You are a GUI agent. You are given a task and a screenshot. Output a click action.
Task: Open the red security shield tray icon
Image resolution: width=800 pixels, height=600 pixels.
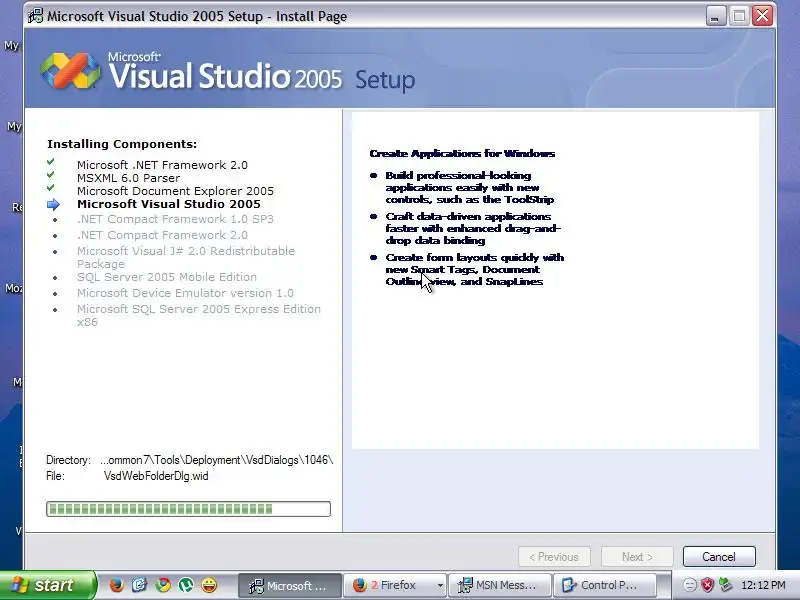coord(707,585)
